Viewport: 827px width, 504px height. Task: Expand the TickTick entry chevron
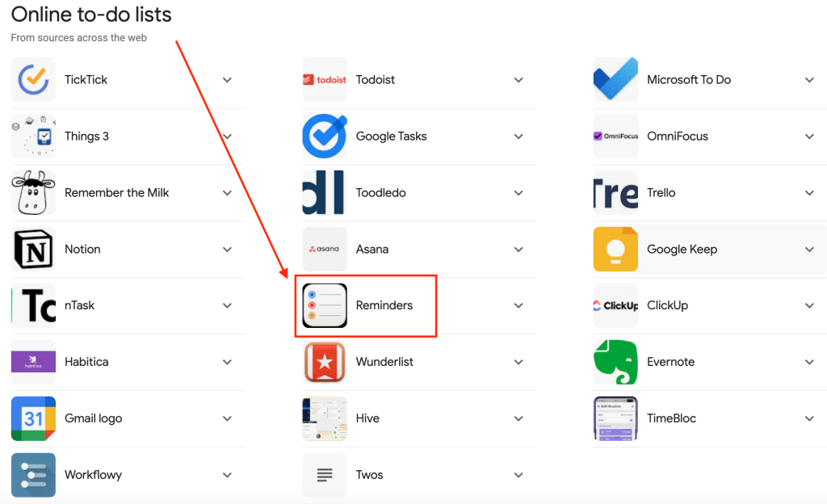click(227, 80)
